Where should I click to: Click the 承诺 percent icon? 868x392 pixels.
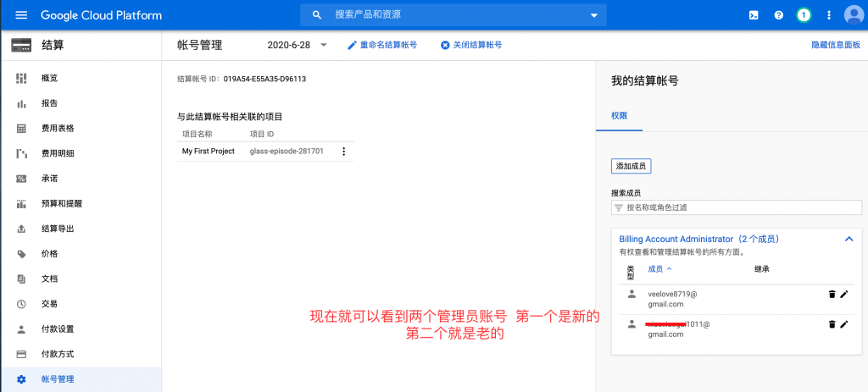(21, 179)
